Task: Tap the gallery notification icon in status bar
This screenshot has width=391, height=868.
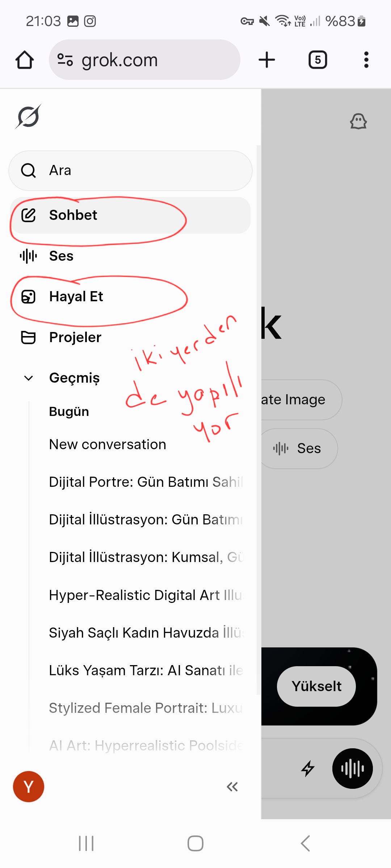Action: (x=73, y=21)
